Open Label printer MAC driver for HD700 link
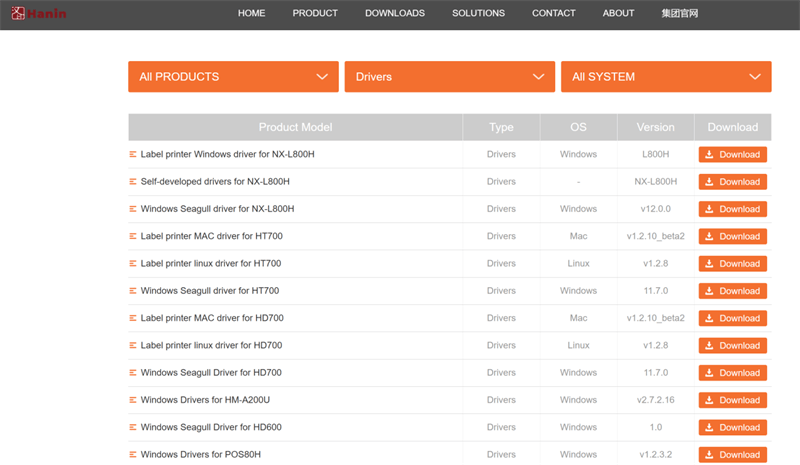Screen dimensions: 800x465 pyautogui.click(x=211, y=318)
